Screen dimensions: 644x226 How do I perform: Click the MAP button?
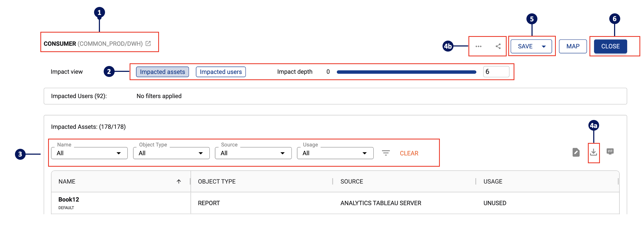[x=573, y=46]
